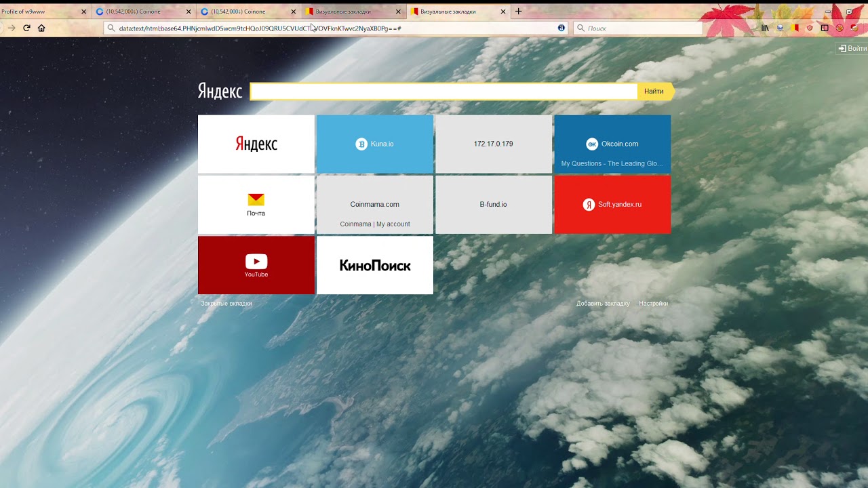Viewport: 868px width, 488px height.
Task: Close the active Визуальные закладки tab
Action: 503,12
